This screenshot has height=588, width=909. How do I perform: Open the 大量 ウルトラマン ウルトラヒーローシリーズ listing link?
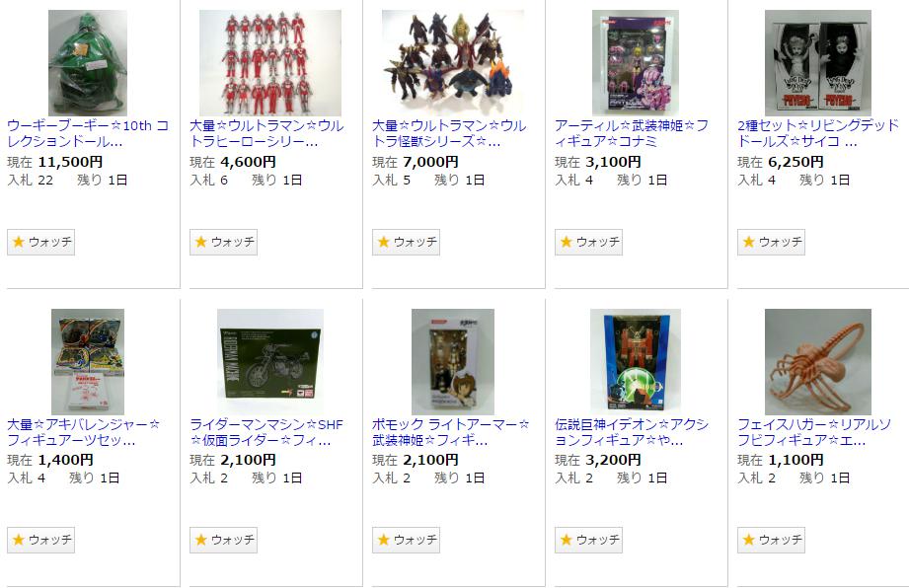pos(266,133)
